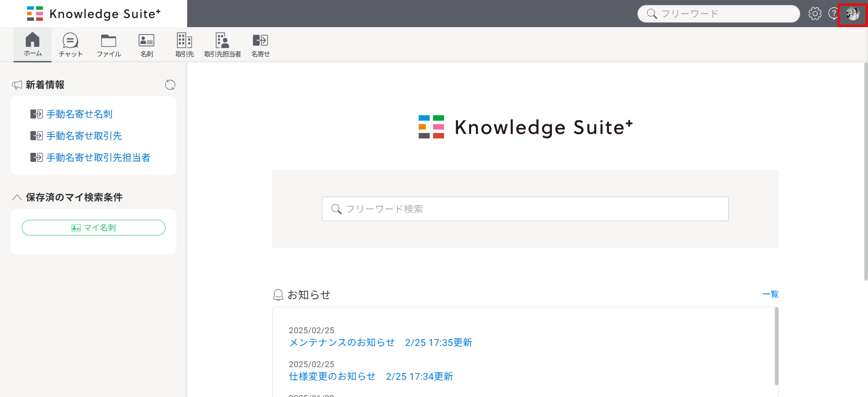
Task: Open the 手動名寄せ取引先担当者 link
Action: pos(98,157)
